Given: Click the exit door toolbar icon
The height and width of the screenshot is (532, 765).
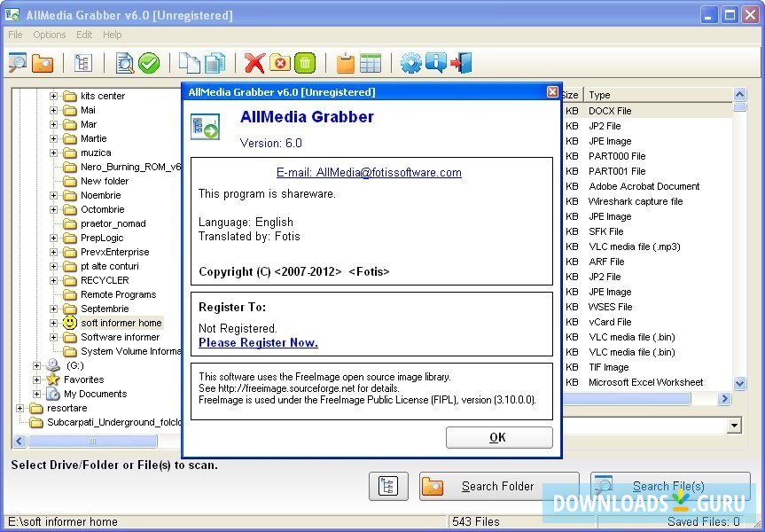Looking at the screenshot, I should coord(461,63).
